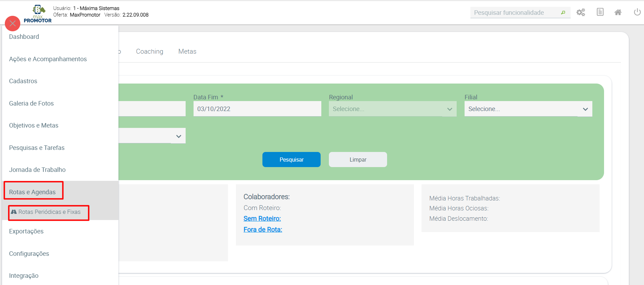Click the search magnifier icon
Viewport: 644px width, 285px height.
point(563,13)
